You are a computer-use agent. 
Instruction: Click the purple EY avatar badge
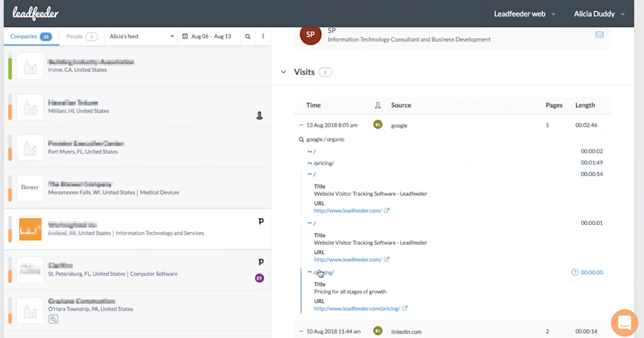tap(260, 279)
